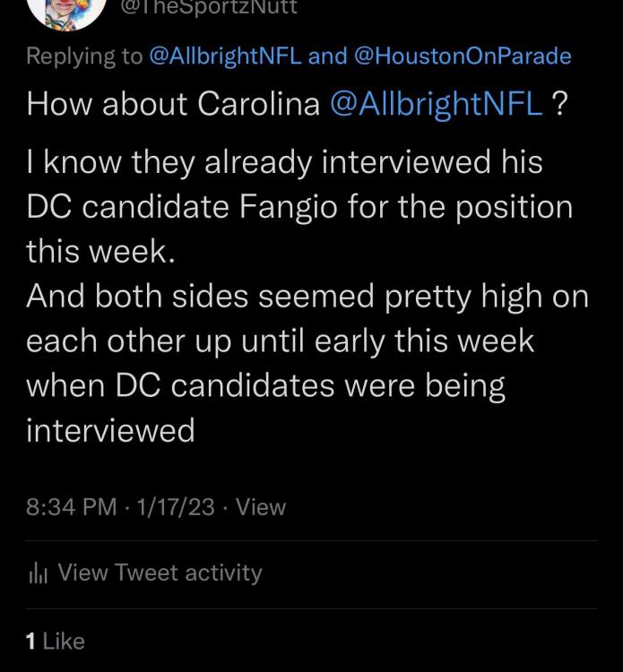Click the View link beside the date

[x=261, y=507]
